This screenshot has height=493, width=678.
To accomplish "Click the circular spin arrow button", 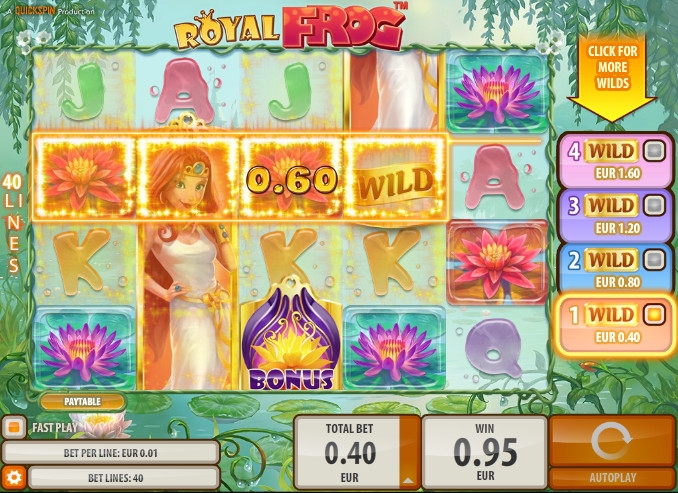I will (612, 441).
